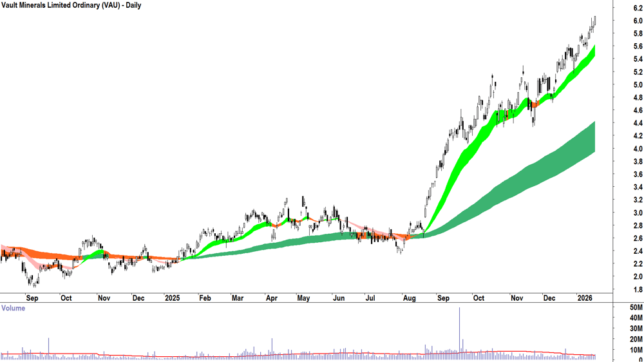Click the 20M volume axis label
The width and height of the screenshot is (644, 362).
click(636, 339)
